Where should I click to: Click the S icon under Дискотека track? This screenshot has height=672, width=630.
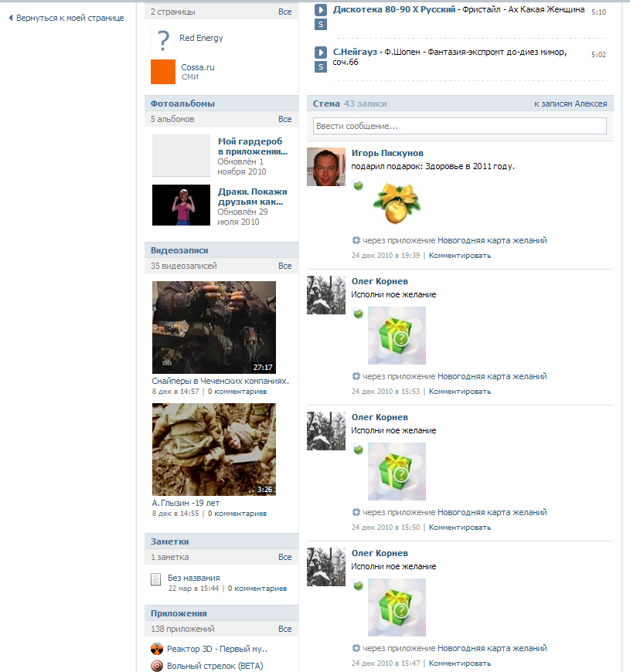(320, 25)
